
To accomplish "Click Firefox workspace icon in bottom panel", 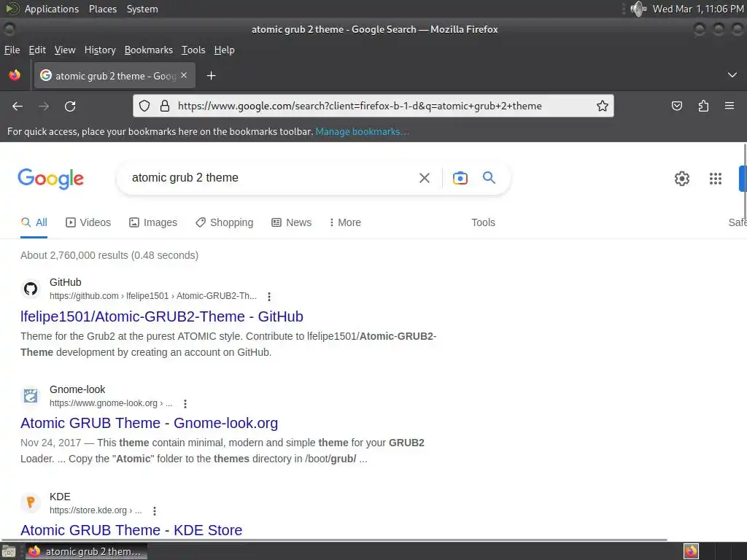I will [691, 551].
